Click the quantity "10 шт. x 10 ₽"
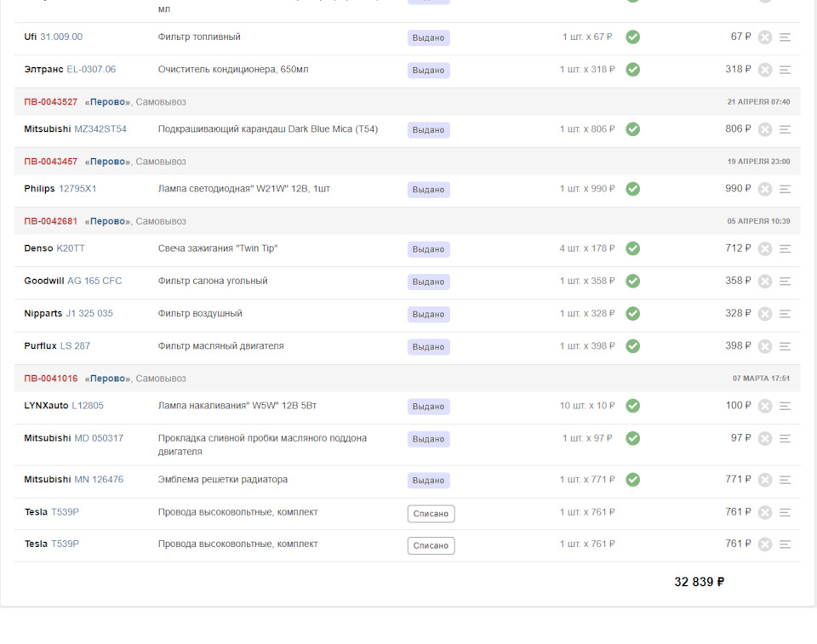The image size is (817, 644). pos(587,405)
